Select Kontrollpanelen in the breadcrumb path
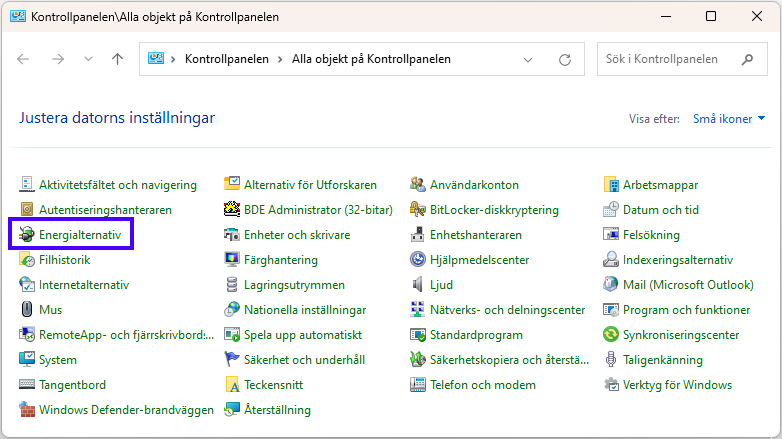The height and width of the screenshot is (439, 782). coord(226,59)
